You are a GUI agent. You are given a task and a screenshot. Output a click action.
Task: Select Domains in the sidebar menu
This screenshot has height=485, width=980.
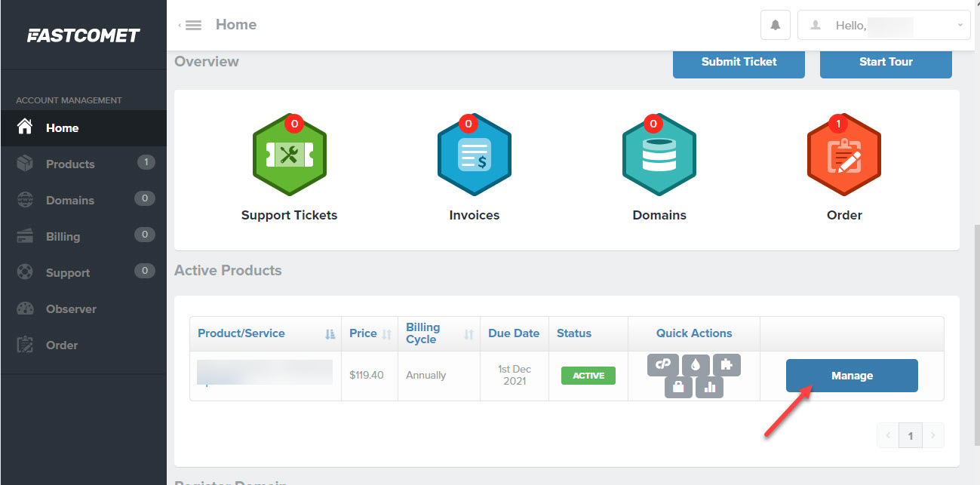pos(83,200)
